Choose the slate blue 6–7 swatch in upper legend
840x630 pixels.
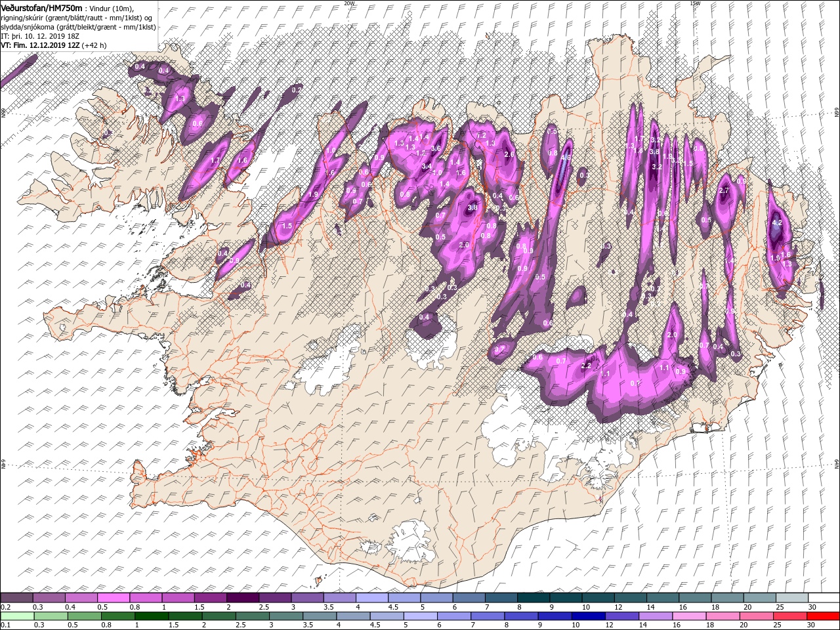[468, 598]
